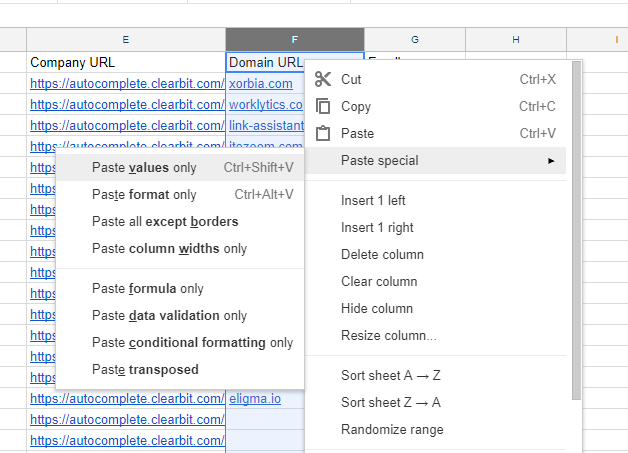628x453 pixels.
Task: Open the worklytics.co link
Action: tap(266, 105)
